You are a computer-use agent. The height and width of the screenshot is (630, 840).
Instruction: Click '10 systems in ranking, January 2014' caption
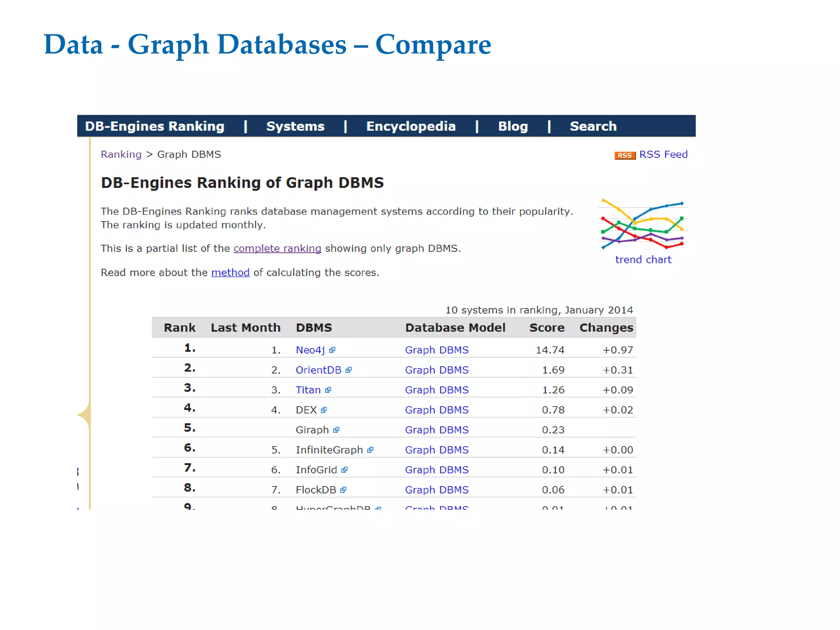pos(539,310)
